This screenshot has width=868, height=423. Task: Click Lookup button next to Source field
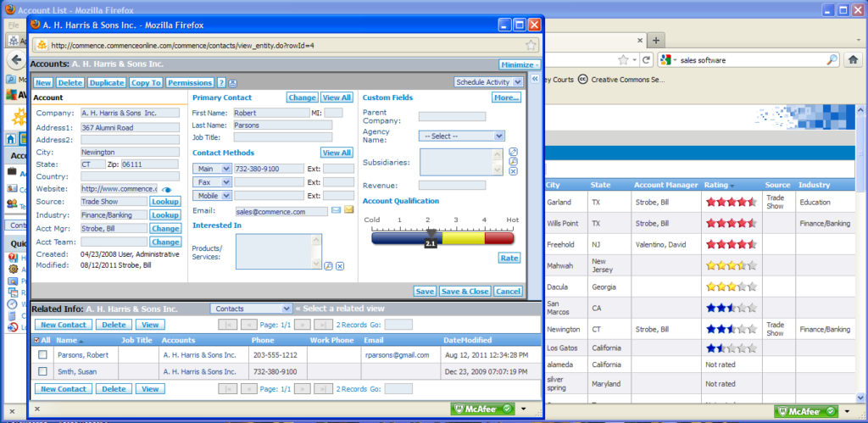165,202
